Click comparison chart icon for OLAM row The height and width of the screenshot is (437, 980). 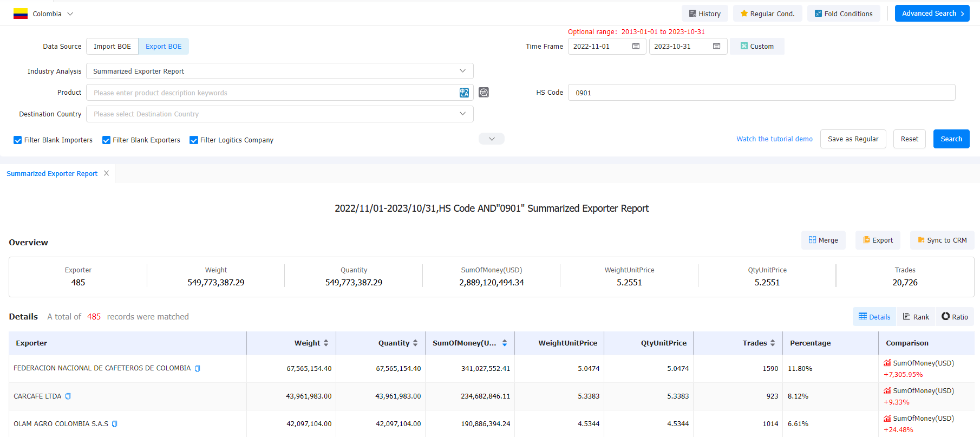coord(887,418)
